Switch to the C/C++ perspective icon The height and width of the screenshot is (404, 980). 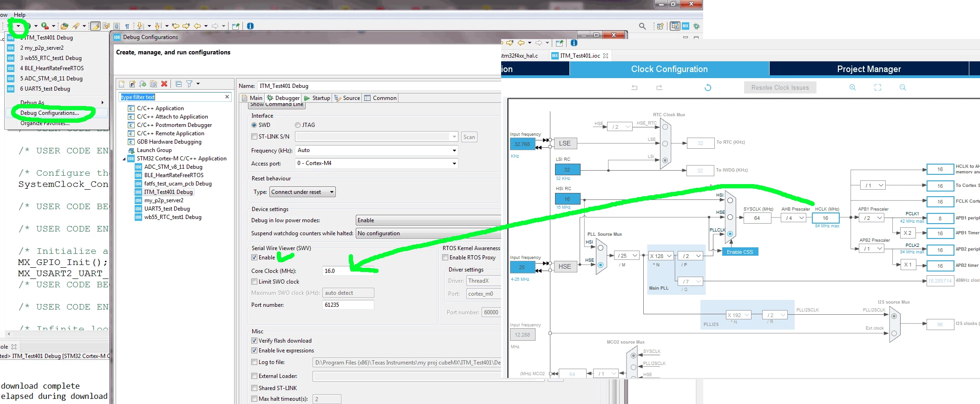675,26
